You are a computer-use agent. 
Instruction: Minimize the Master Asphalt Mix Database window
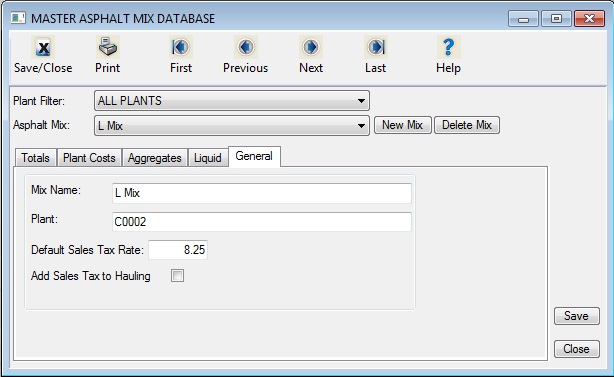(524, 19)
